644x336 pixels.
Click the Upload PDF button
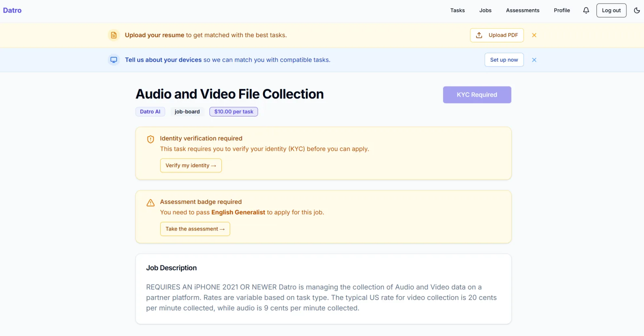(497, 35)
